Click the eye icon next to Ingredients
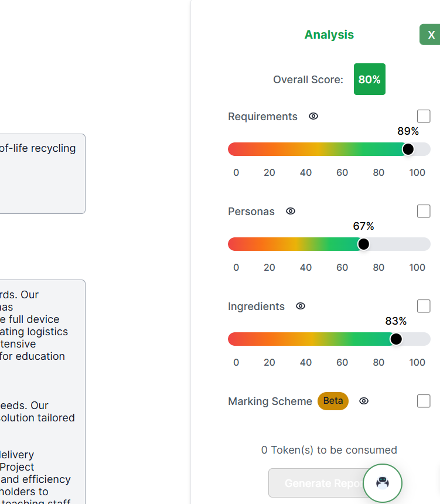 coord(301,306)
